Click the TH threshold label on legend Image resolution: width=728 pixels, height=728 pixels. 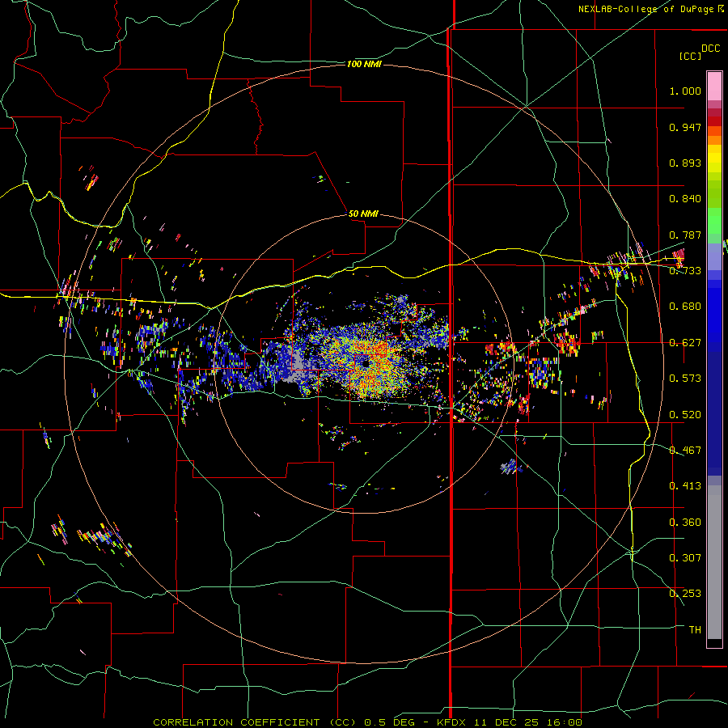coord(695,630)
